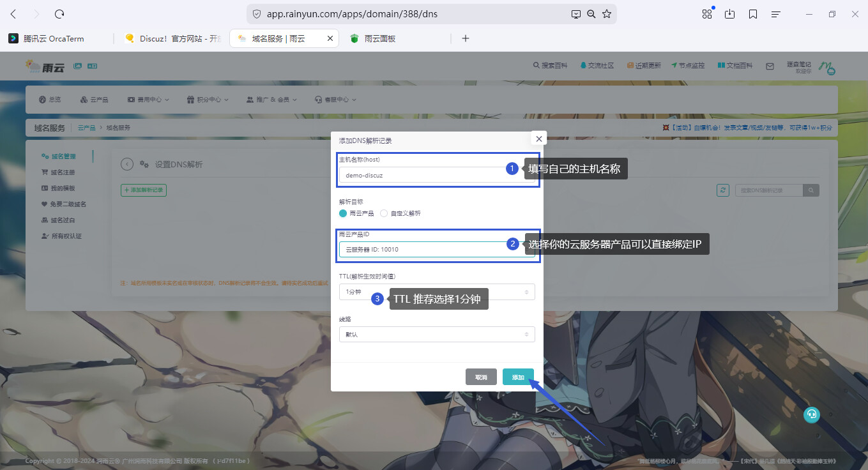Open the 线路 dropdown
Image resolution: width=868 pixels, height=470 pixels.
click(x=437, y=334)
